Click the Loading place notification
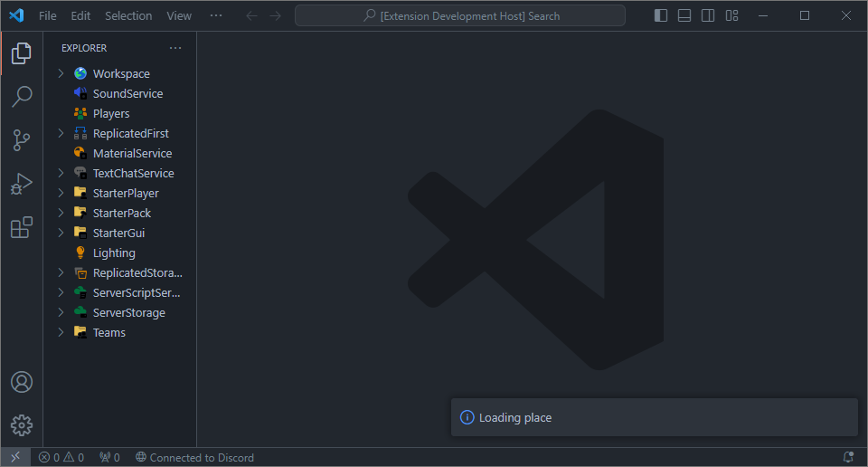This screenshot has height=467, width=868. point(655,417)
